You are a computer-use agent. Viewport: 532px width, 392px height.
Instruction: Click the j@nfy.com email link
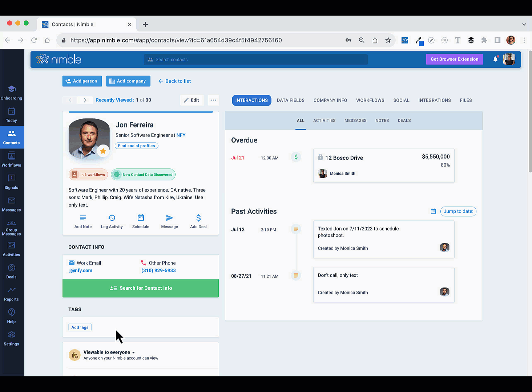(81, 270)
